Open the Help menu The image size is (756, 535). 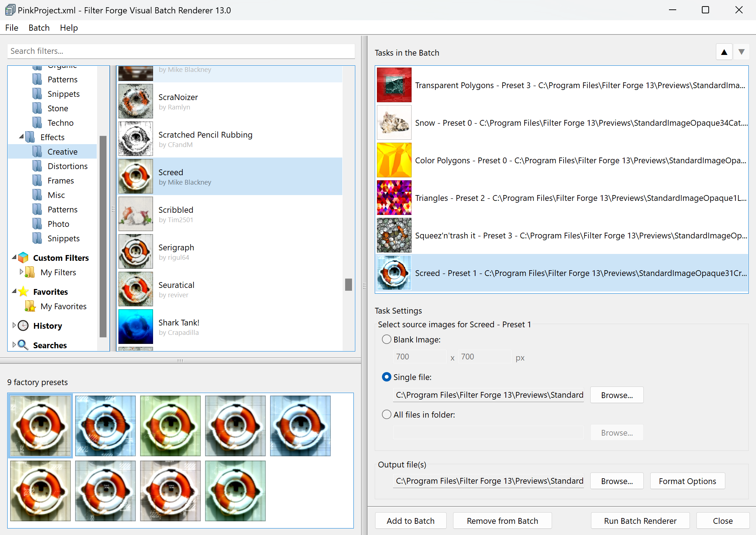pos(69,28)
